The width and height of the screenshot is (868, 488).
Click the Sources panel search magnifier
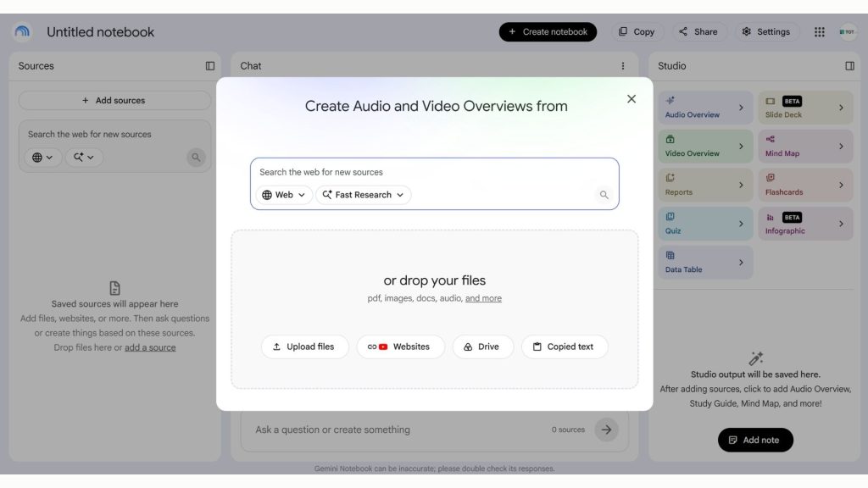point(196,157)
